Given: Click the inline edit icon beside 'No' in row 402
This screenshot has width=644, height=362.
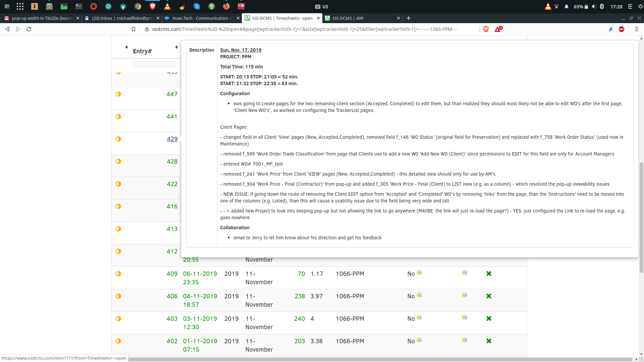Looking at the screenshot, I should pos(419,340).
